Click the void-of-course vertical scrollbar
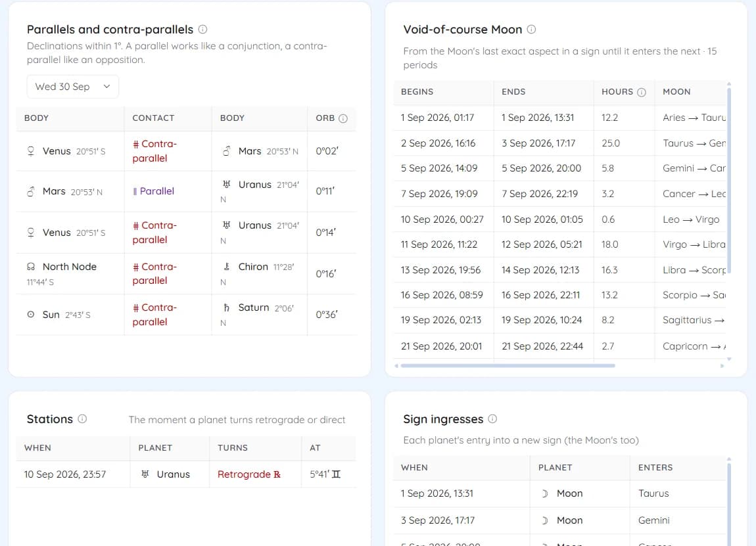This screenshot has height=546, width=756. pyautogui.click(x=729, y=180)
